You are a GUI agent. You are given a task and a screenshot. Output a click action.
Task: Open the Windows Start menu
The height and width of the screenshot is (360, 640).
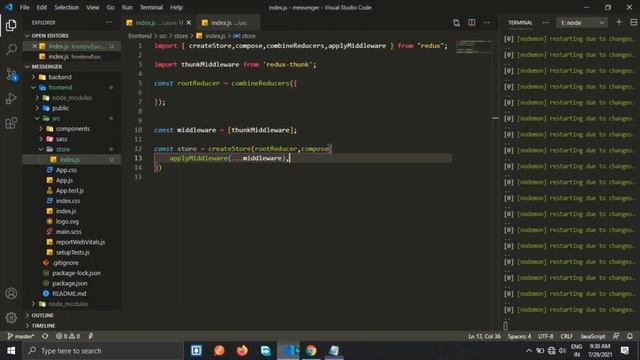click(11, 351)
